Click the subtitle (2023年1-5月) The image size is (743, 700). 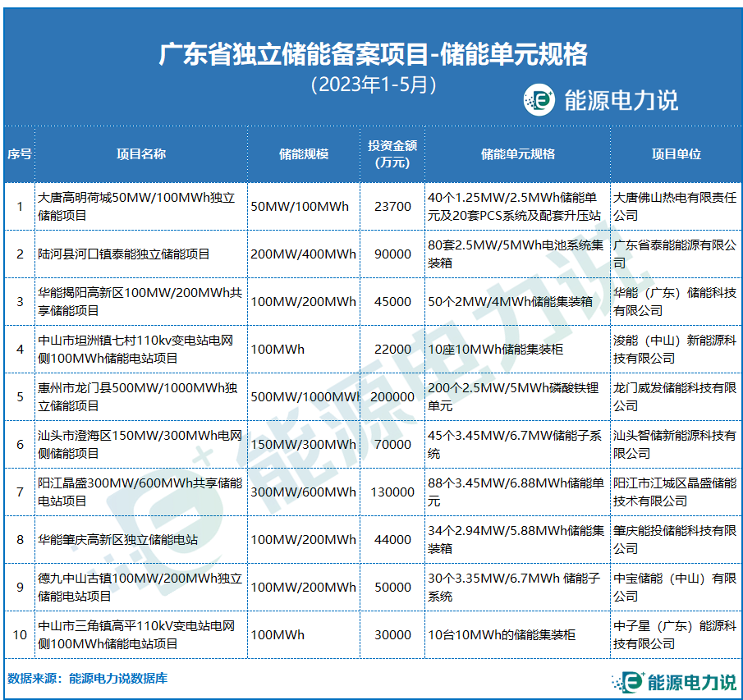(372, 84)
